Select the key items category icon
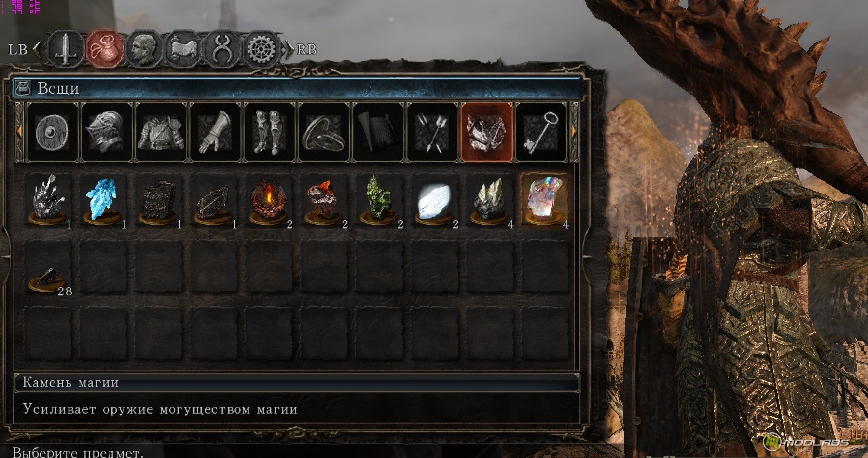 pyautogui.click(x=541, y=132)
